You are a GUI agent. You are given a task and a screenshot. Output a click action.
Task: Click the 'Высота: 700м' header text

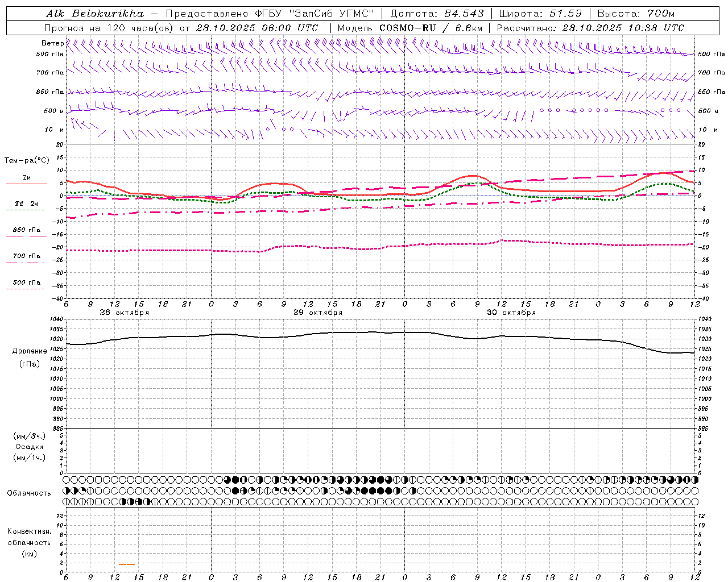click(636, 14)
